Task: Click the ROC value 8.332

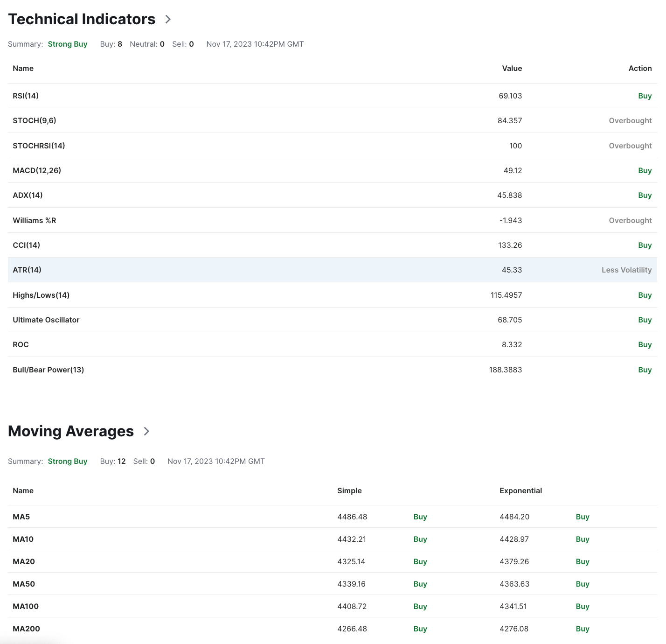Action: point(512,344)
